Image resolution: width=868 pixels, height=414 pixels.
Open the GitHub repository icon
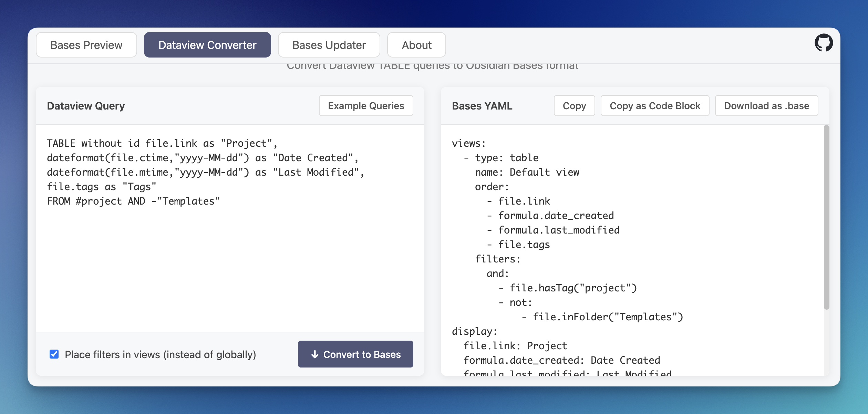(824, 42)
